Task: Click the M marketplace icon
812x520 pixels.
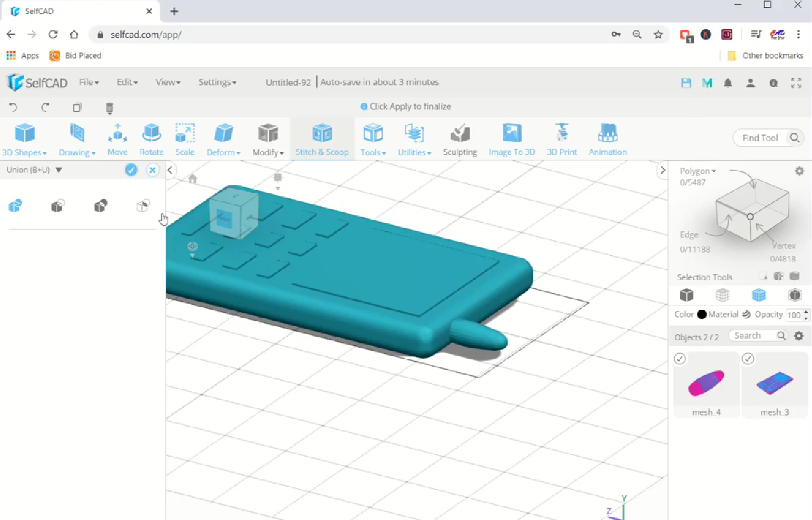Action: [707, 83]
